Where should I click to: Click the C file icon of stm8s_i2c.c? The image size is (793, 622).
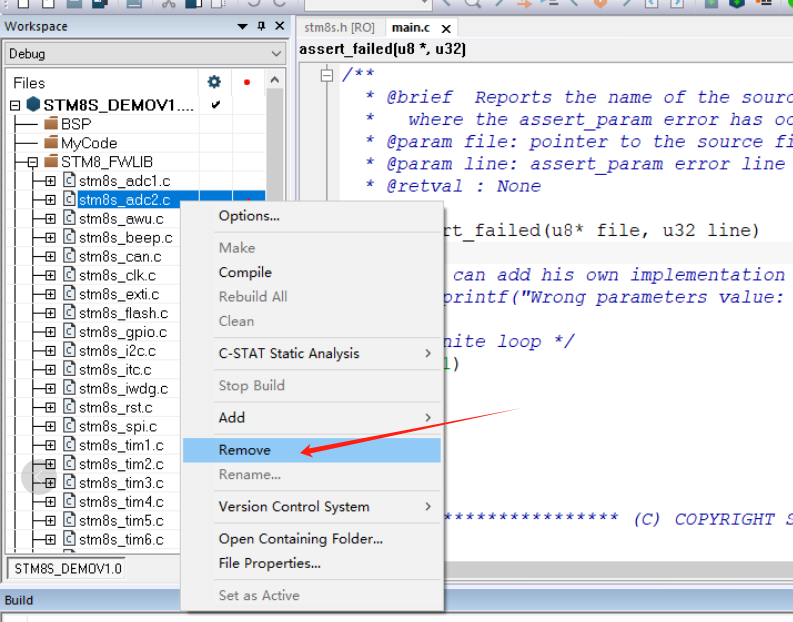[69, 350]
